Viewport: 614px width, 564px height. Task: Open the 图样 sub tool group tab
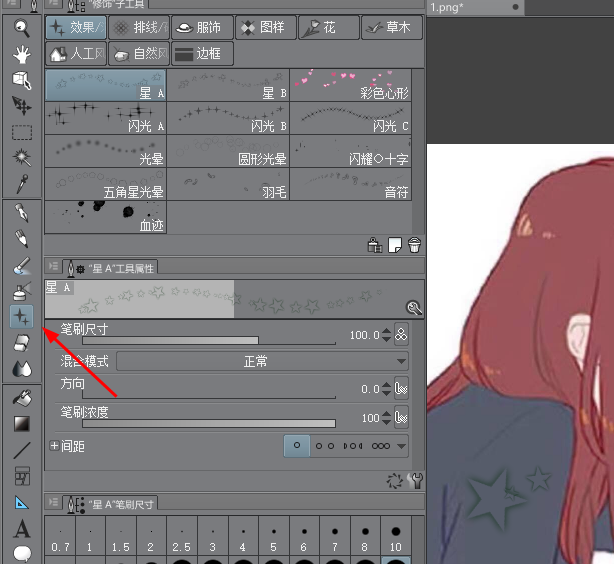pyautogui.click(x=266, y=27)
